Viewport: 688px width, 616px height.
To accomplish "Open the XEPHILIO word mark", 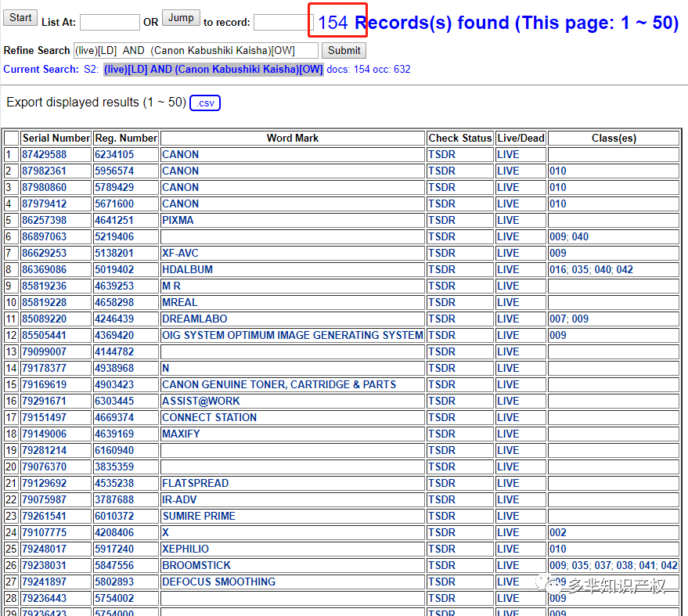I will click(x=186, y=549).
